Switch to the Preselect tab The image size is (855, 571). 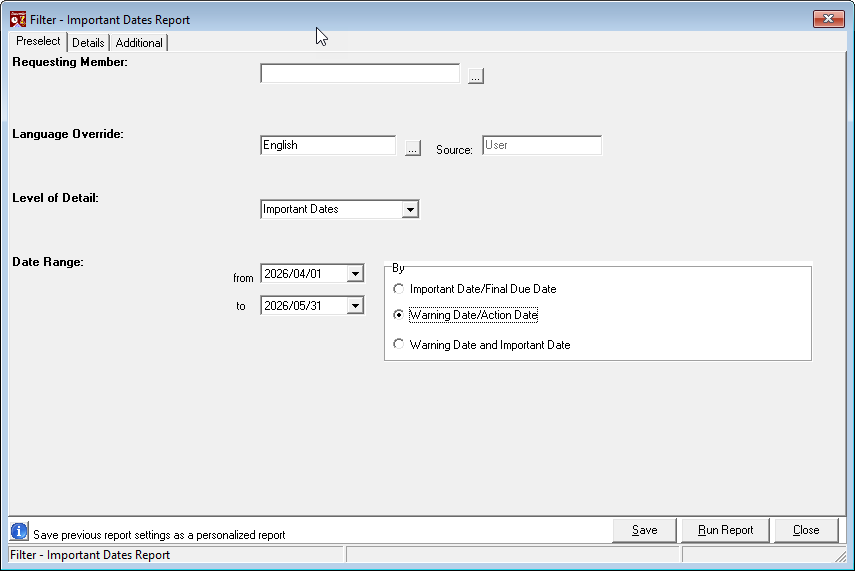pyautogui.click(x=38, y=41)
